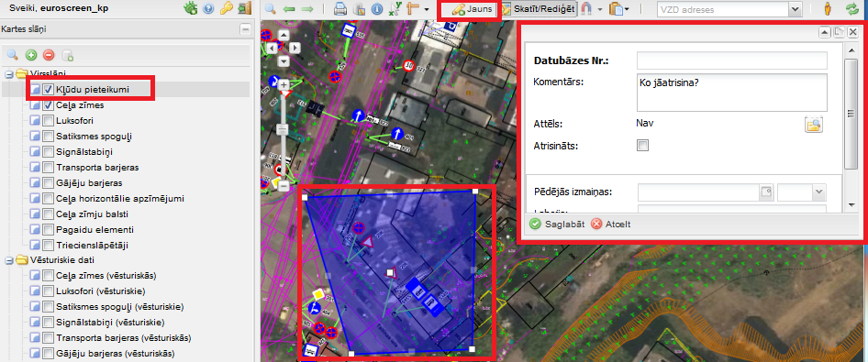Click the printer icon
The width and height of the screenshot is (868, 362).
340,9
